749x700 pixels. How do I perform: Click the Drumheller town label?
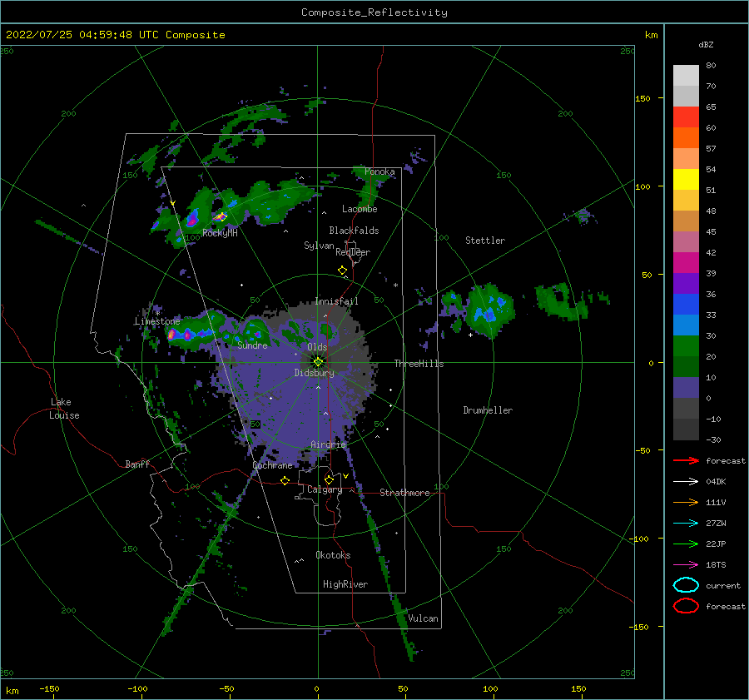coord(488,410)
